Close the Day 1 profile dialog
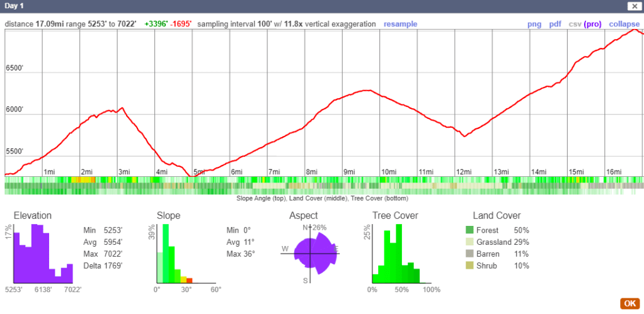Image resolution: width=644 pixels, height=314 pixels. click(x=633, y=6)
